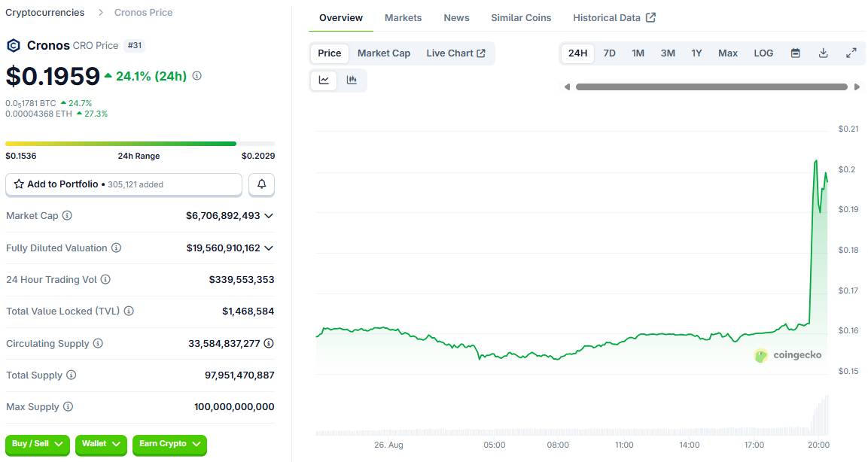This screenshot has width=868, height=462.
Task: Select the 7D time range
Action: [610, 53]
